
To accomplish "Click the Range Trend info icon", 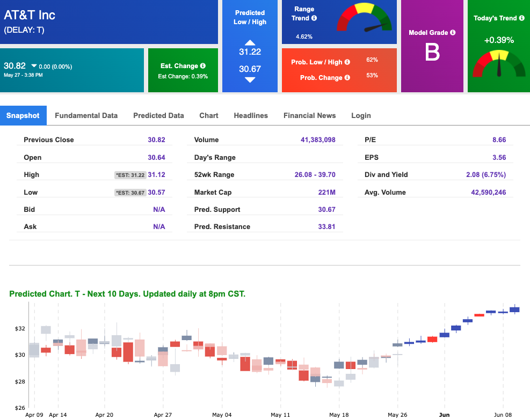I will coord(314,18).
